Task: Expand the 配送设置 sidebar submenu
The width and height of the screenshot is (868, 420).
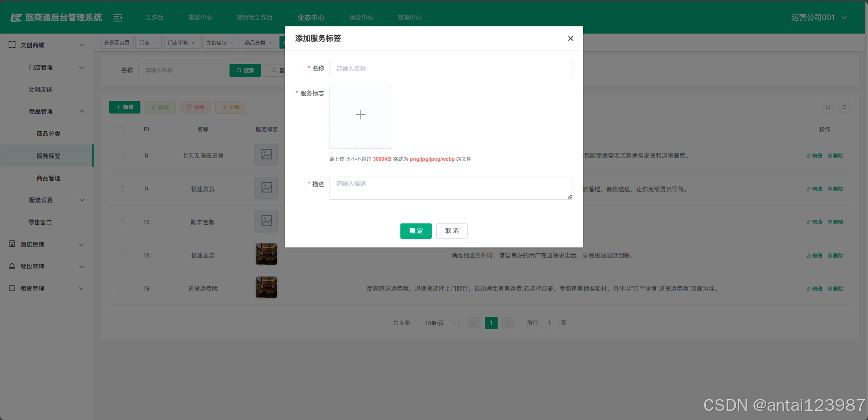Action: click(x=47, y=200)
